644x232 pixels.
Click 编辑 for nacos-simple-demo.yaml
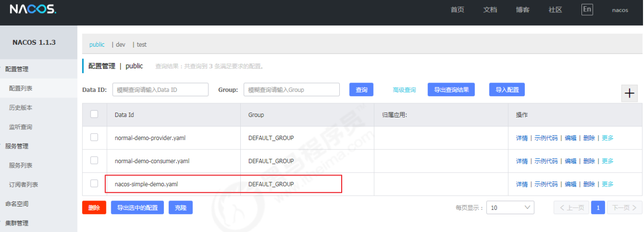click(x=571, y=184)
